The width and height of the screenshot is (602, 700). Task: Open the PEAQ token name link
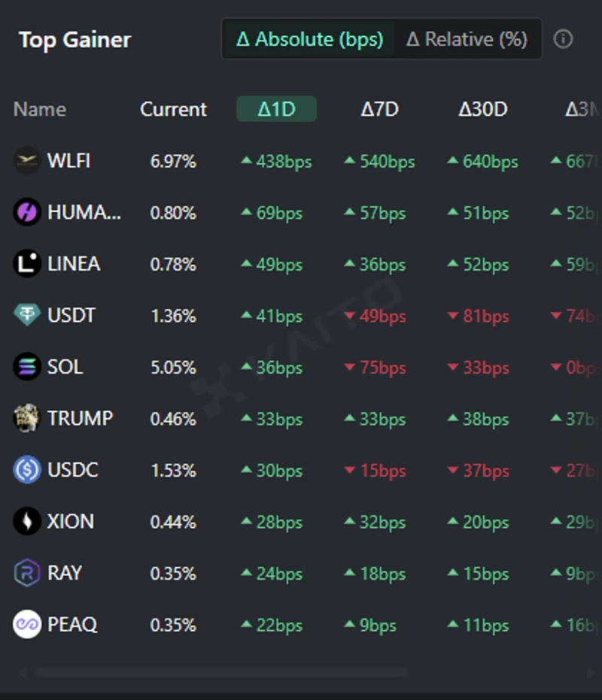(x=72, y=625)
